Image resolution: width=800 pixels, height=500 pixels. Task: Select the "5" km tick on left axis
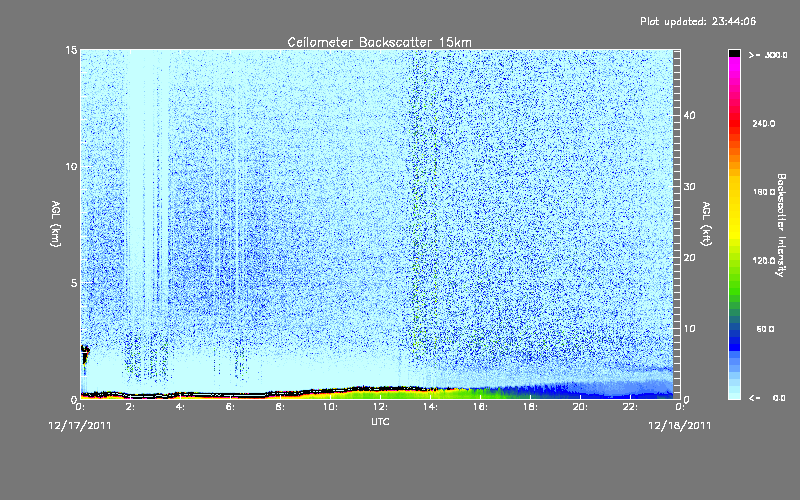[74, 283]
